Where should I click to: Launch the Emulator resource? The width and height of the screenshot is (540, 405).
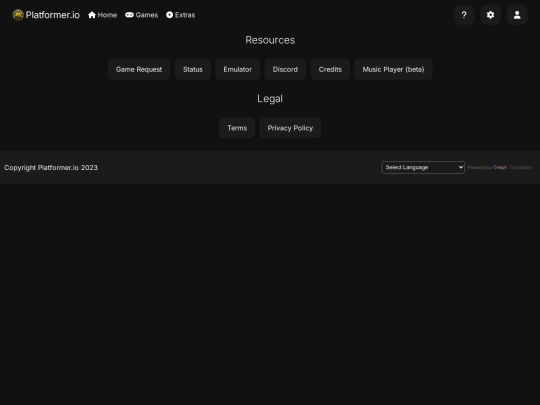point(238,69)
